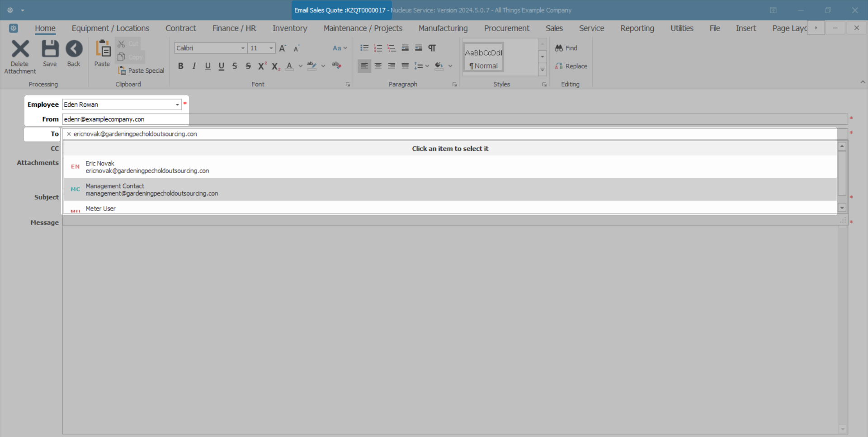868x437 pixels.
Task: Center align the paragraph
Action: (378, 66)
